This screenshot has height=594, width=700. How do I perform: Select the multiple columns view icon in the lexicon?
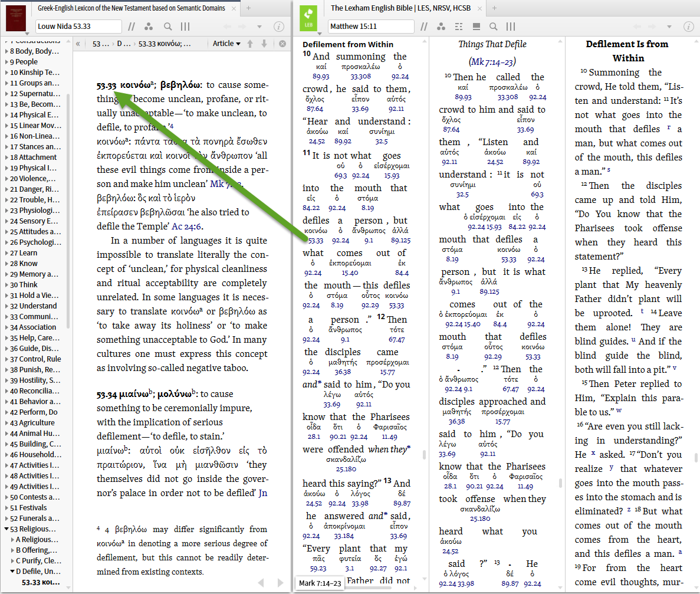[x=185, y=27]
